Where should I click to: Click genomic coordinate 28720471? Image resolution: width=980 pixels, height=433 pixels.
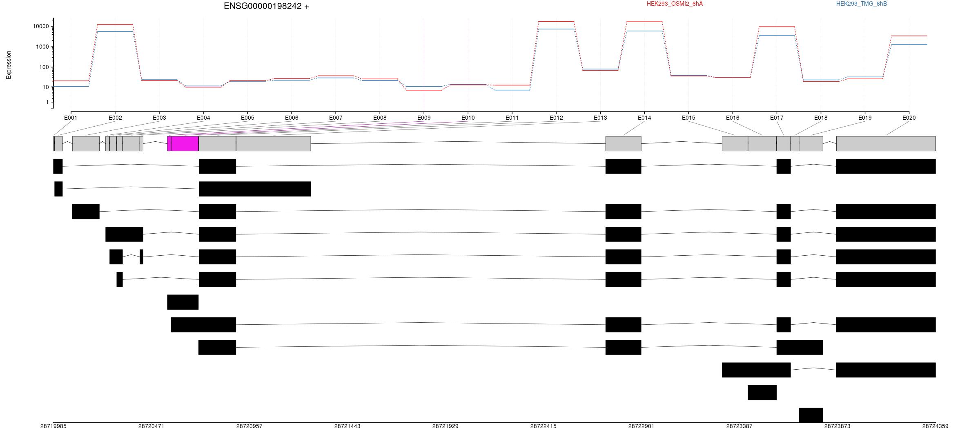point(151,426)
